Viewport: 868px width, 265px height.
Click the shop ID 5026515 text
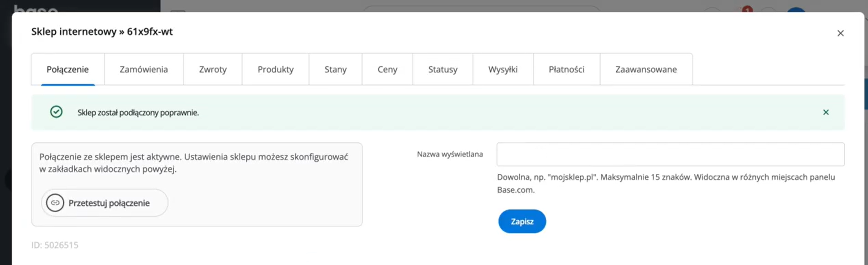55,245
